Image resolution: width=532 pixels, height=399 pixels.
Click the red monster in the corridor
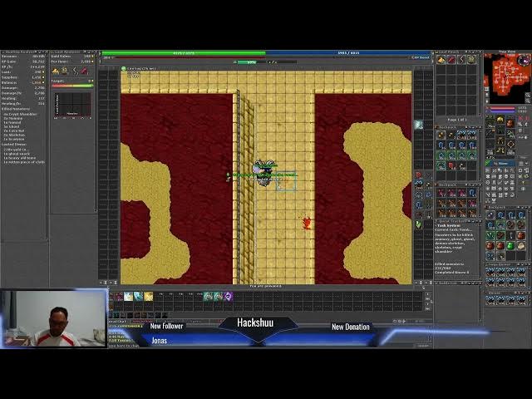pos(307,222)
